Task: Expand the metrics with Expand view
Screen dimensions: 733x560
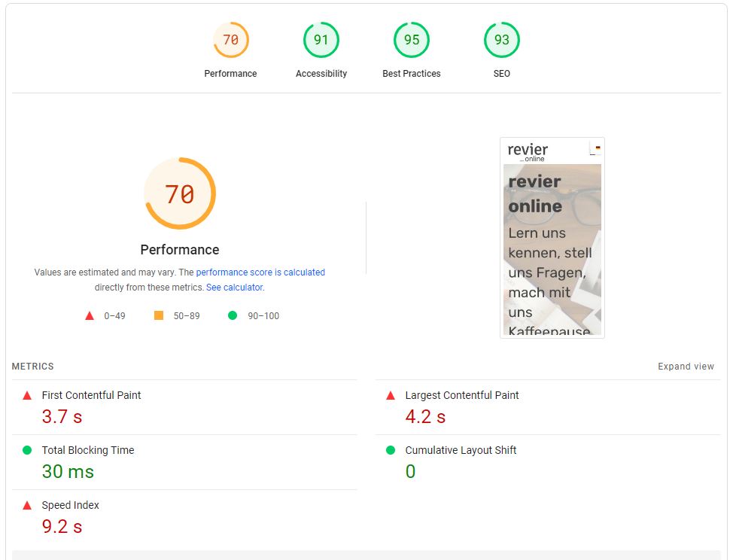Action: (x=686, y=367)
